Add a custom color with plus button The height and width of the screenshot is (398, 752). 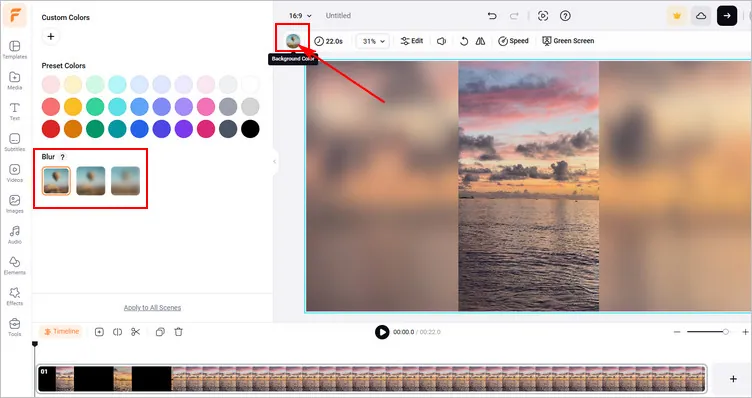(51, 36)
